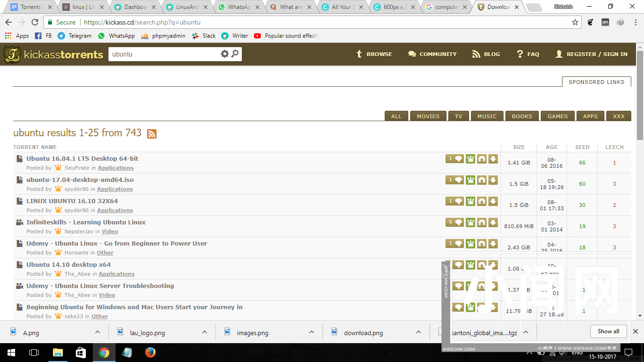Bookmark page with star icon in address bar

575,22
